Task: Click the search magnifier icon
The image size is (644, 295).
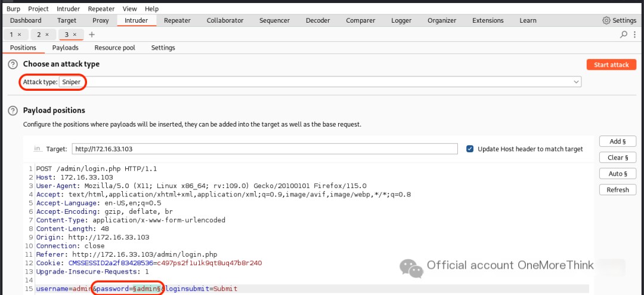Action: pyautogui.click(x=624, y=35)
